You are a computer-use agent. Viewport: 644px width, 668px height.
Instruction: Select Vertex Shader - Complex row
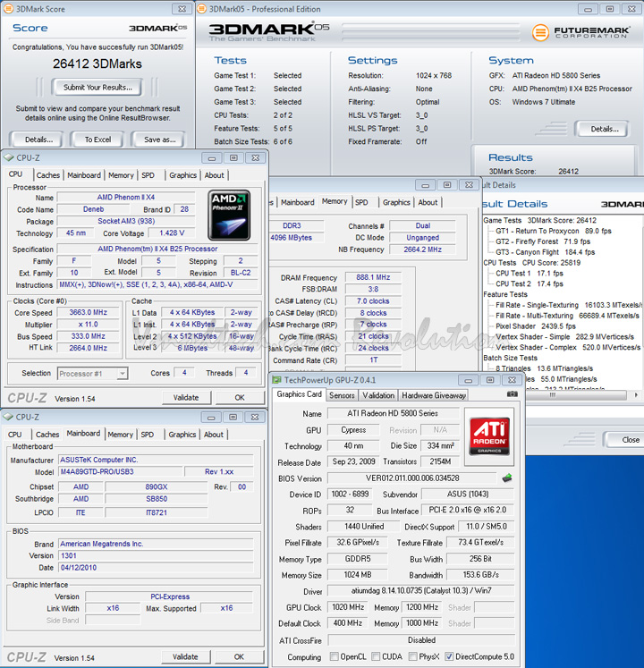tap(568, 348)
